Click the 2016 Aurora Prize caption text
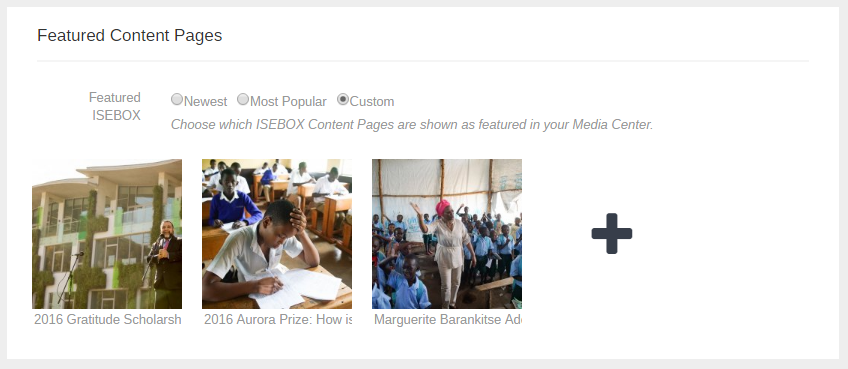 278,319
